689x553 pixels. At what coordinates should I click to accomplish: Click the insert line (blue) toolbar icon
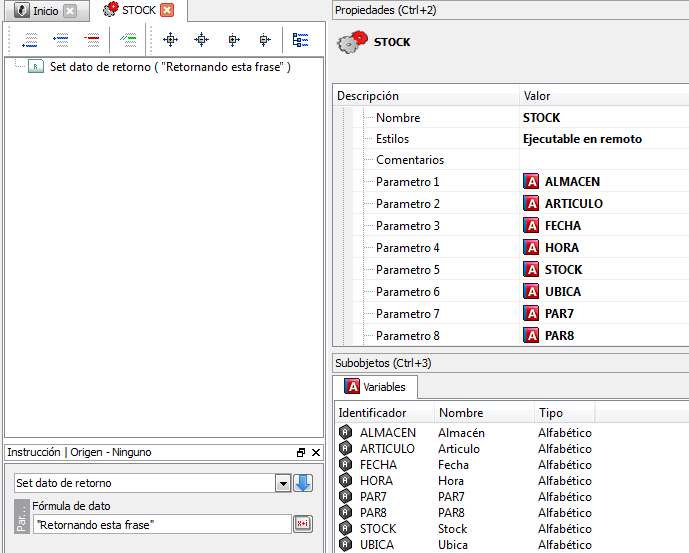[x=61, y=40]
